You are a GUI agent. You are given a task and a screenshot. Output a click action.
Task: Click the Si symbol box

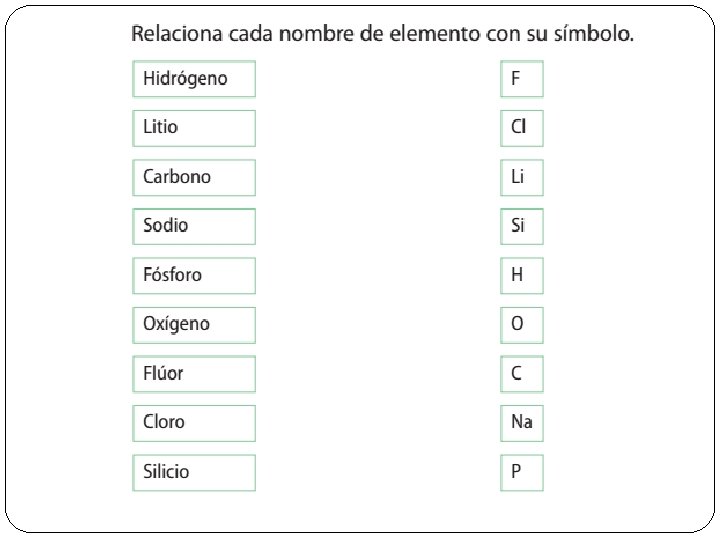(521, 226)
